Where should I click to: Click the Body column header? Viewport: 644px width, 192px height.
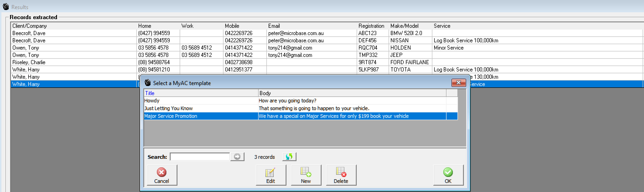(352, 93)
